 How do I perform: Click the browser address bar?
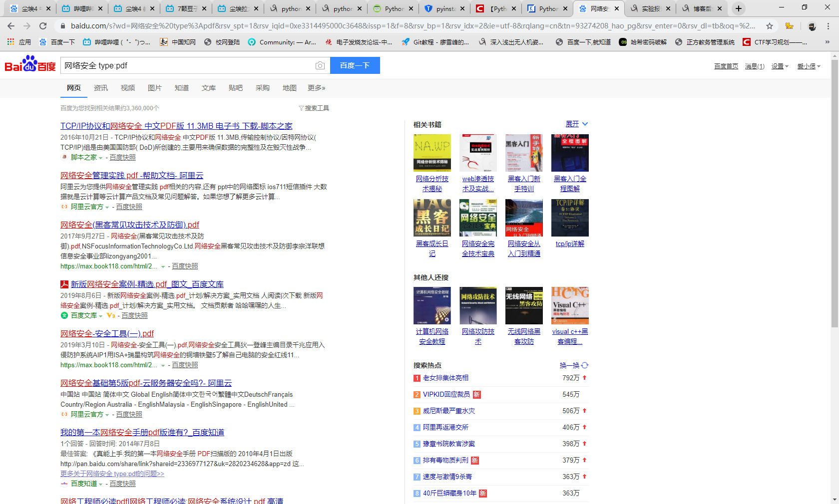tap(413, 26)
